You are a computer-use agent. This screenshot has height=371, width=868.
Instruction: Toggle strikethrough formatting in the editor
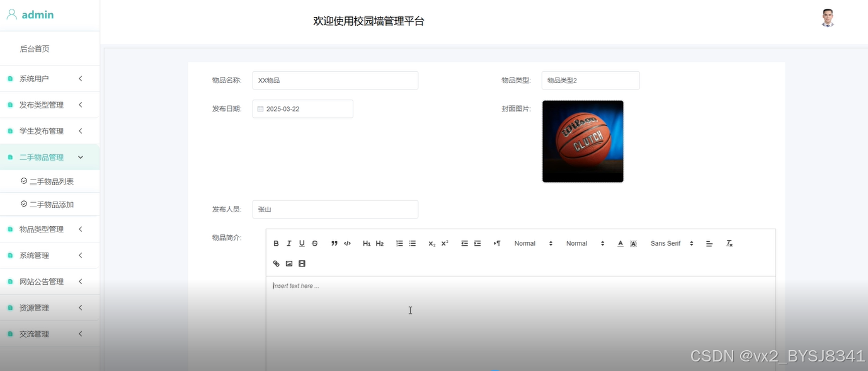(315, 243)
